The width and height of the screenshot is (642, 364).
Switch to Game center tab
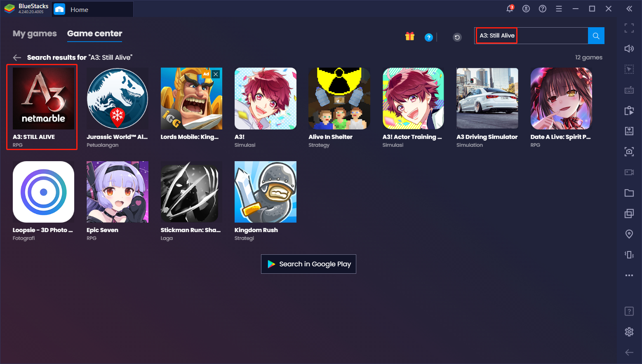(95, 34)
